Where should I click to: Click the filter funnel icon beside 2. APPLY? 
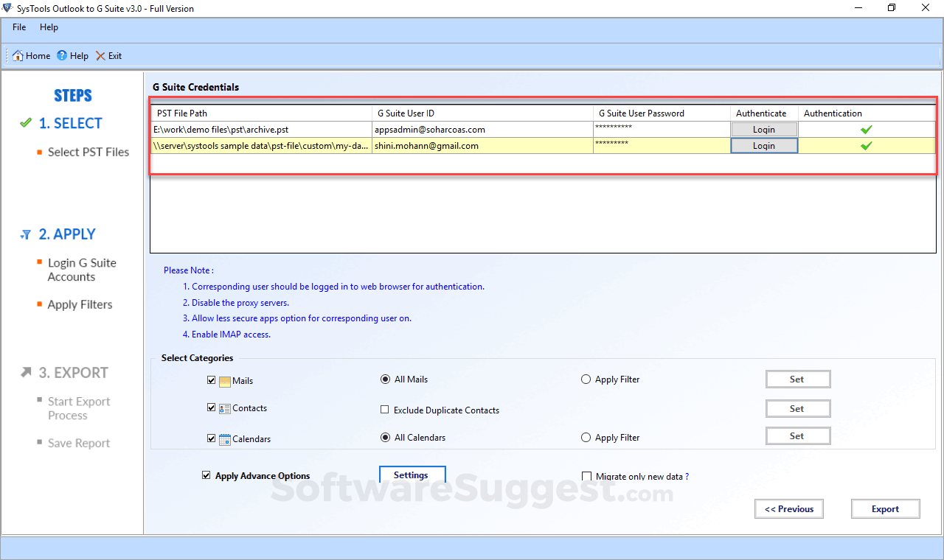[26, 235]
